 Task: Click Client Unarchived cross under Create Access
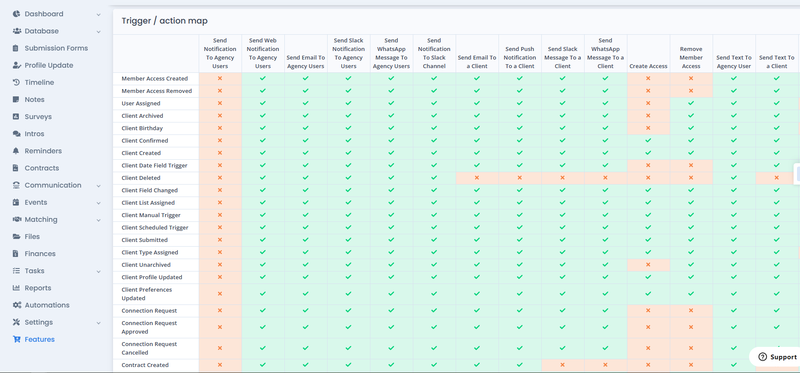(648, 265)
